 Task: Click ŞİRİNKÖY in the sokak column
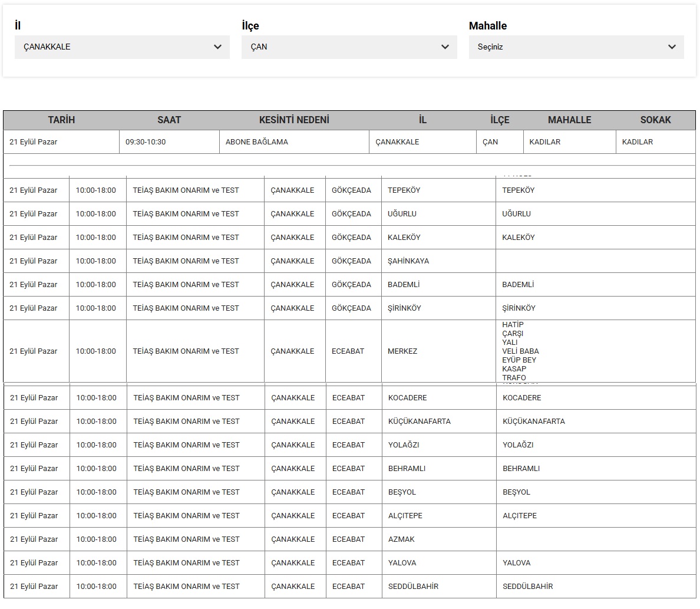tap(519, 308)
